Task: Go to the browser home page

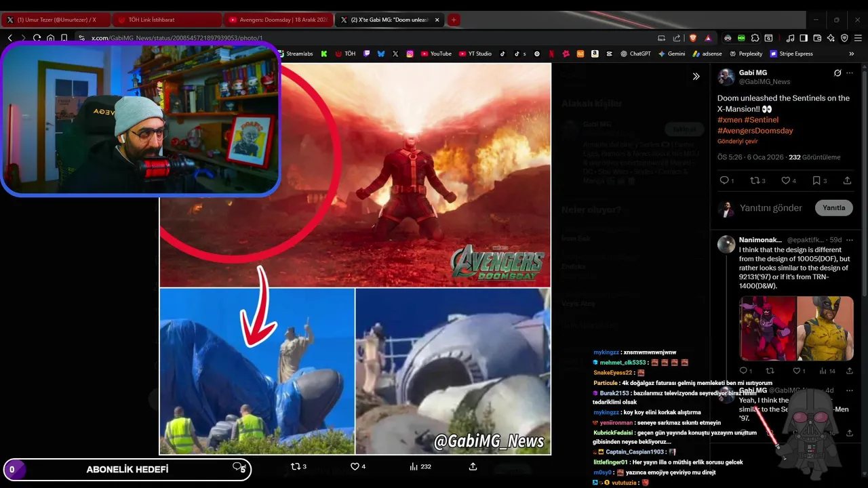Action: point(51,38)
